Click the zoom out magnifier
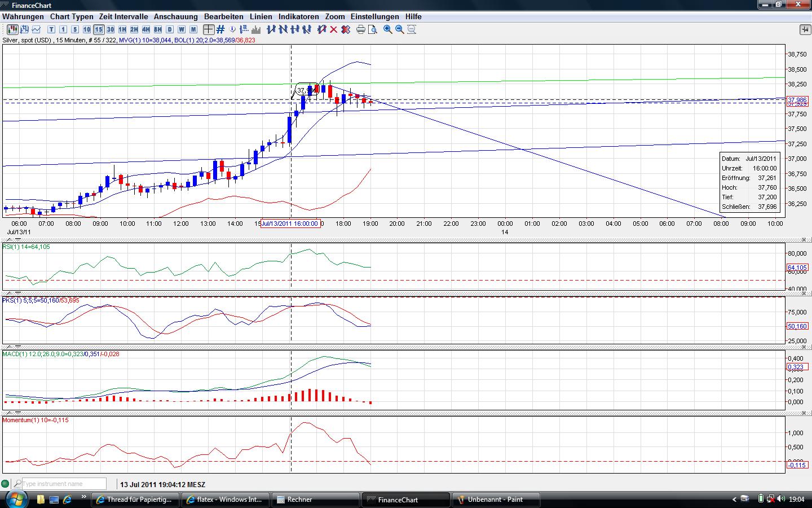 click(x=400, y=29)
